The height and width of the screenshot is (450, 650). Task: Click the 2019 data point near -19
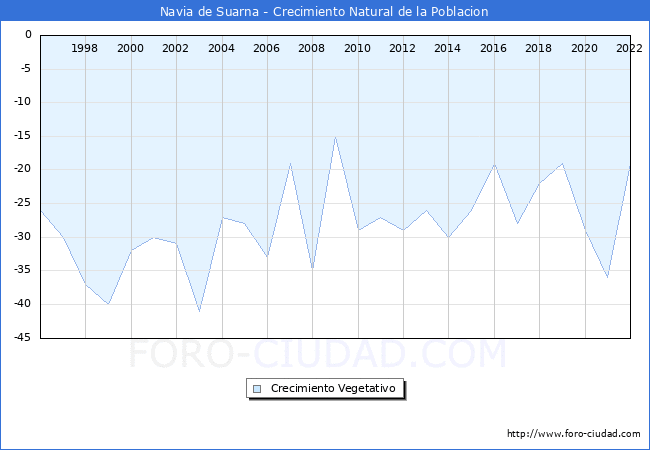coord(563,163)
